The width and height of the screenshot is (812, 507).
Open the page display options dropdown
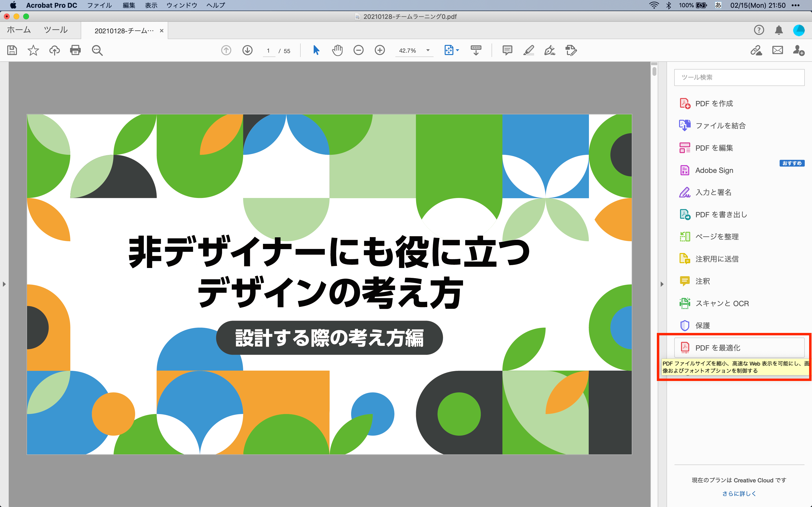pyautogui.click(x=457, y=50)
